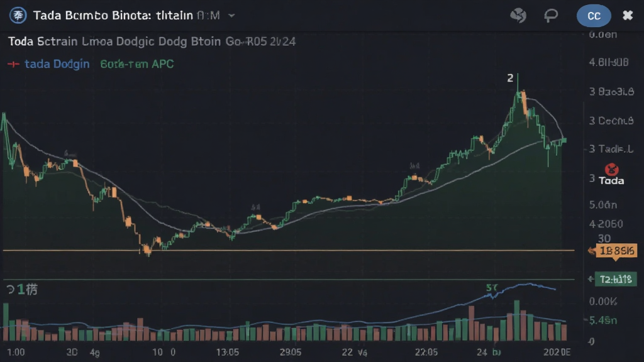Click the round coin logo icon
Viewport: 644px width, 362px height.
(x=18, y=16)
